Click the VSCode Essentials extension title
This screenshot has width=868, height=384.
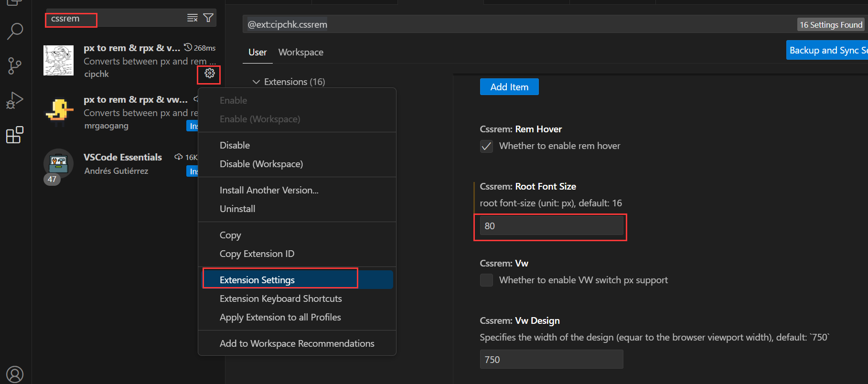(x=123, y=157)
